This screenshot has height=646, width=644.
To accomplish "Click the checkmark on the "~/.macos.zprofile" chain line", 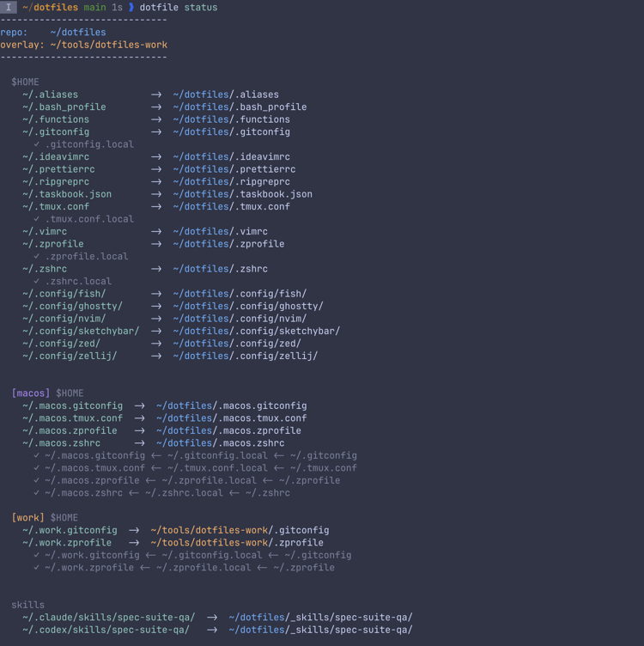I will pos(37,480).
